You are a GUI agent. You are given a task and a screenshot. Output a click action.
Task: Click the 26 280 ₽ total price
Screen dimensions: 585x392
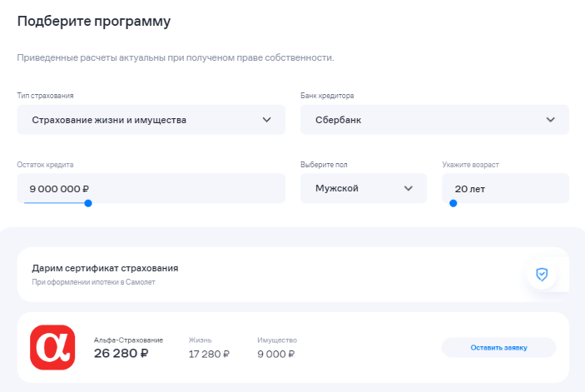pyautogui.click(x=121, y=354)
